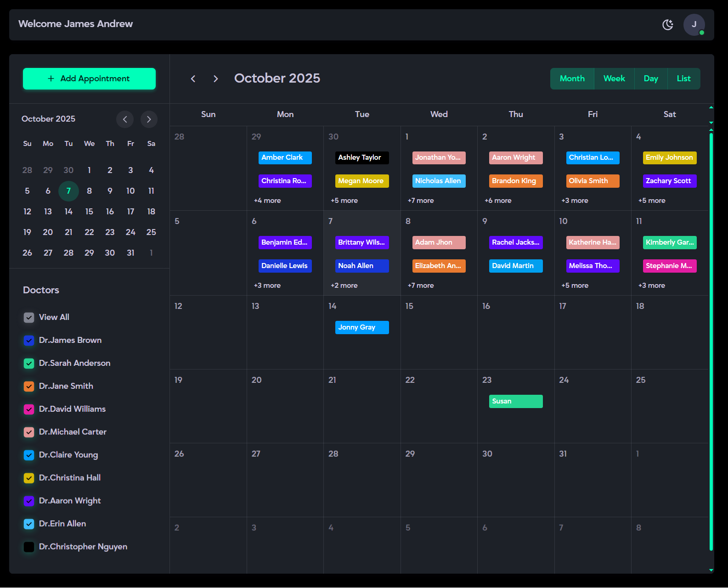
Task: Switch to Week view tab
Action: pos(614,78)
